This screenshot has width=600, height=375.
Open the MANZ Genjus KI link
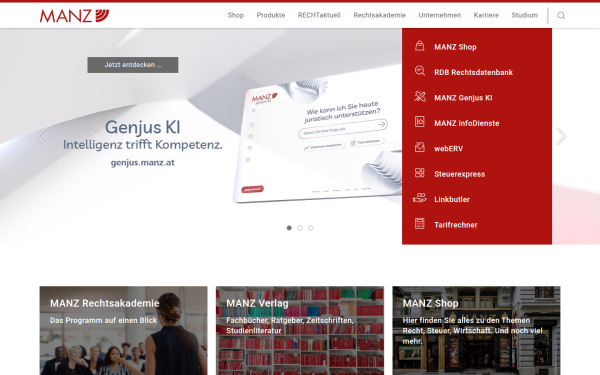point(463,98)
